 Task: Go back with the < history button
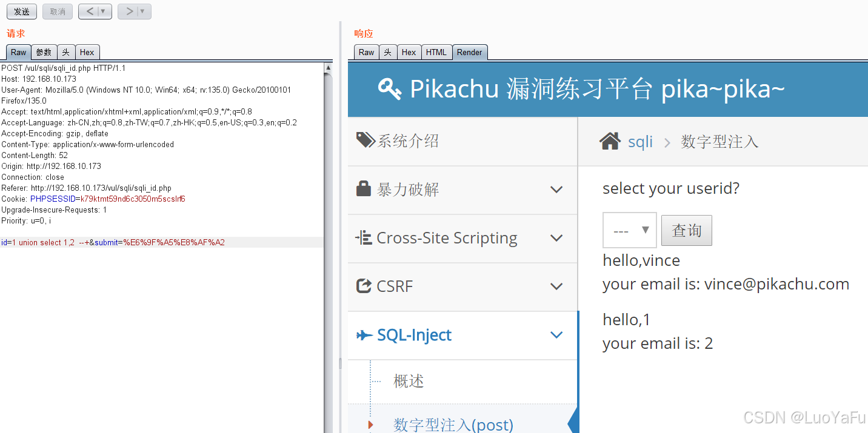coord(89,12)
